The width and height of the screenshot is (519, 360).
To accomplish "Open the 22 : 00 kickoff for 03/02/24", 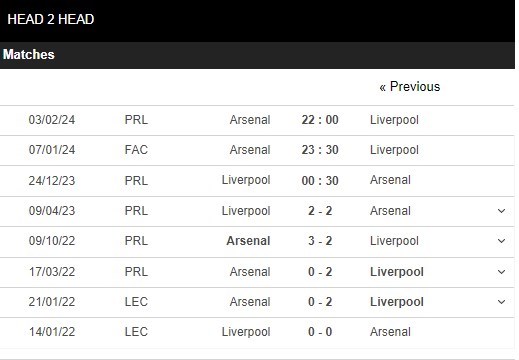I will tap(320, 120).
